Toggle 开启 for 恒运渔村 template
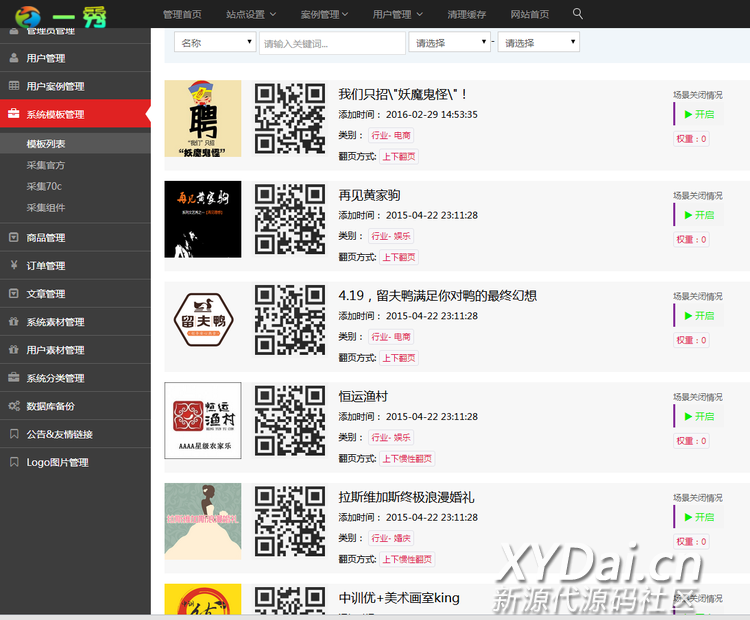 click(x=699, y=416)
